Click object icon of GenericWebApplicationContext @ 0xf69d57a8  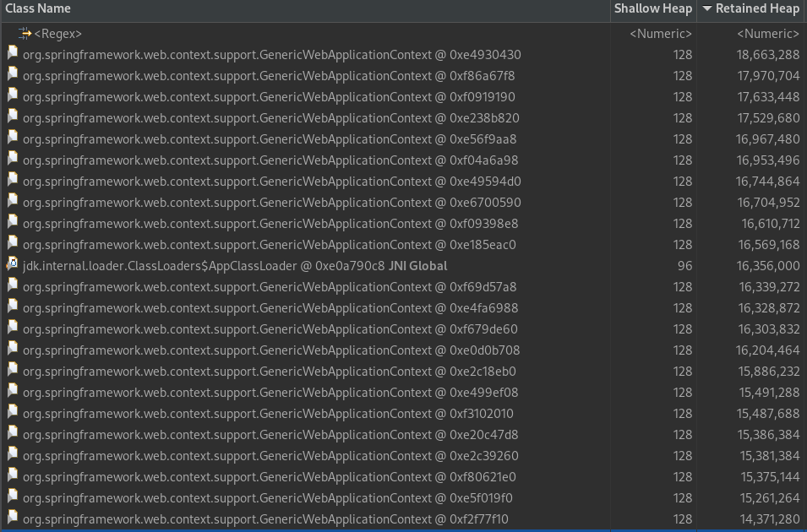pos(13,285)
